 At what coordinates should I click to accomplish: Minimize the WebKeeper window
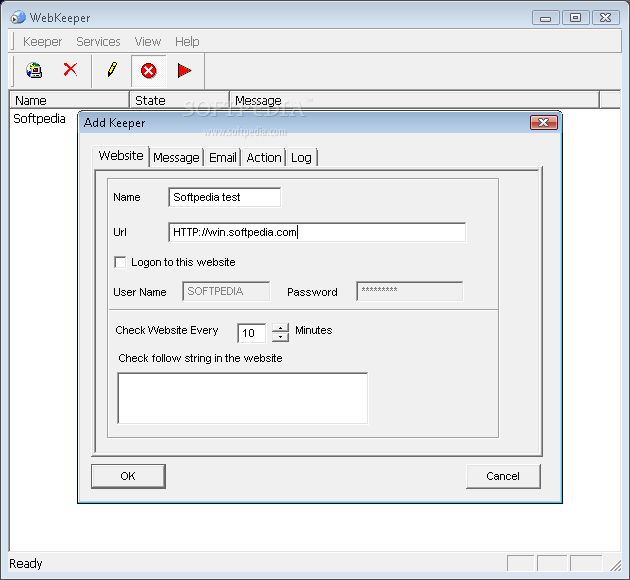tap(545, 18)
